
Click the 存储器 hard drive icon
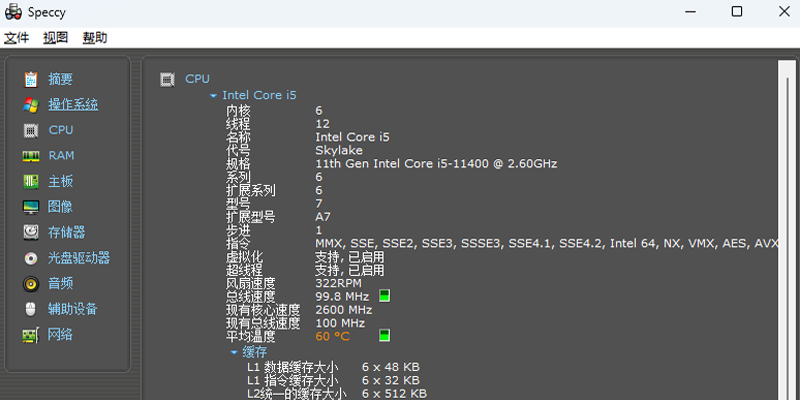coord(31,233)
